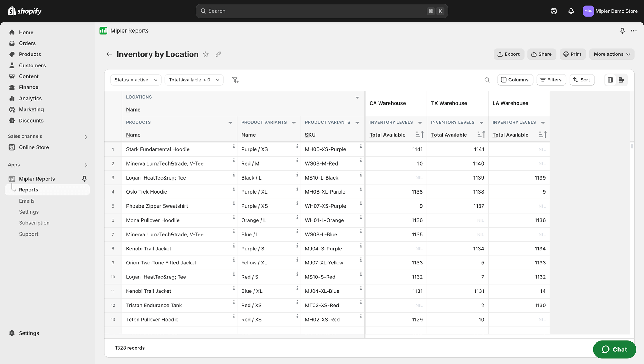This screenshot has width=644, height=364.
Task: Click the back arrow beside the report title
Action: [x=109, y=54]
